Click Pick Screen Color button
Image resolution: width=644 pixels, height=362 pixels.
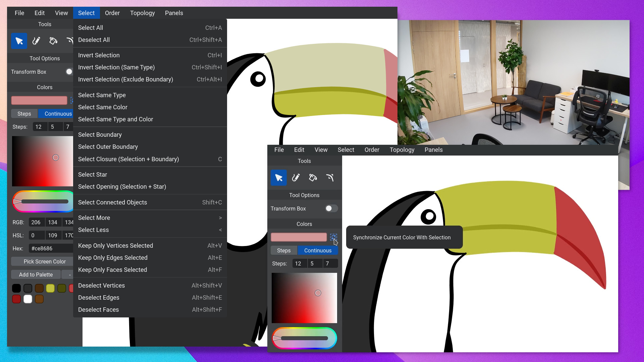[x=45, y=261]
